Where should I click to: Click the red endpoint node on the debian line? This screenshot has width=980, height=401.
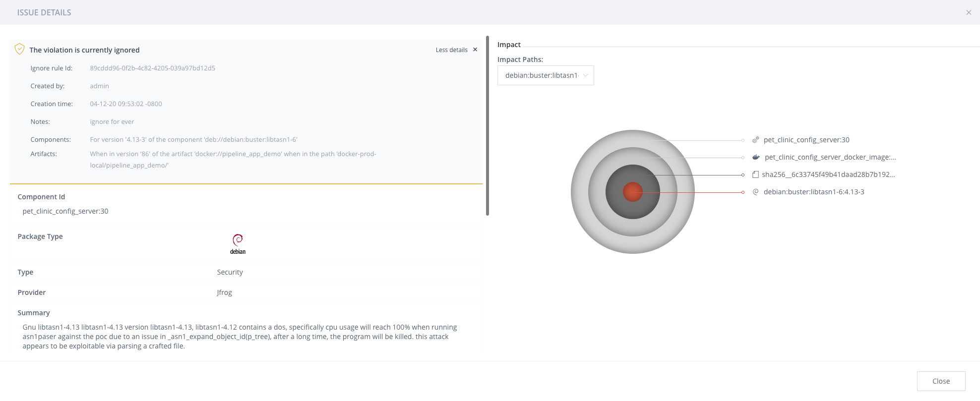pyautogui.click(x=742, y=192)
